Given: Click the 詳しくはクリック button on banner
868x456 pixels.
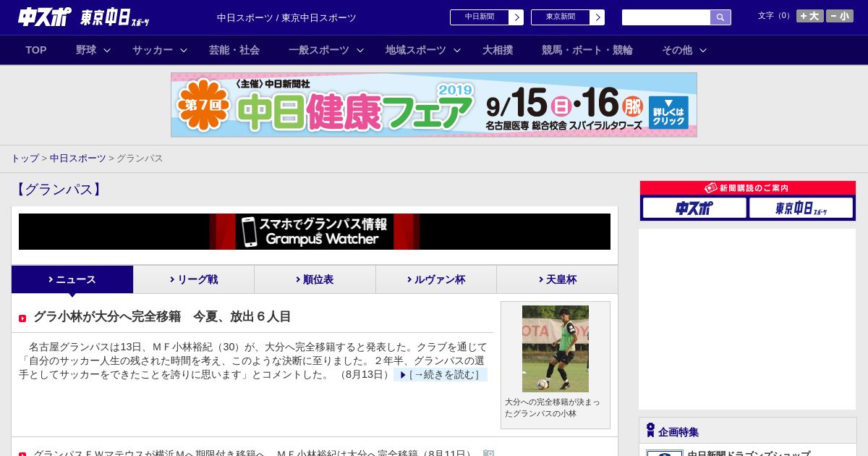Looking at the screenshot, I should point(668,112).
